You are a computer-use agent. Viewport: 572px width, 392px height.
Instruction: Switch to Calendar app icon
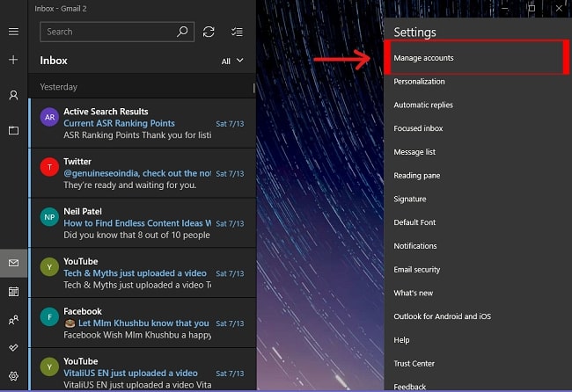pyautogui.click(x=13, y=292)
